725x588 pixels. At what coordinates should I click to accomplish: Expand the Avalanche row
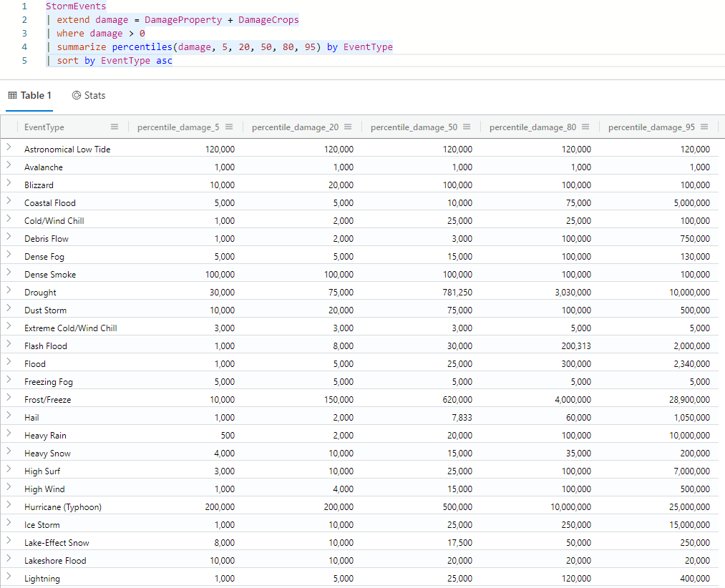[9, 165]
